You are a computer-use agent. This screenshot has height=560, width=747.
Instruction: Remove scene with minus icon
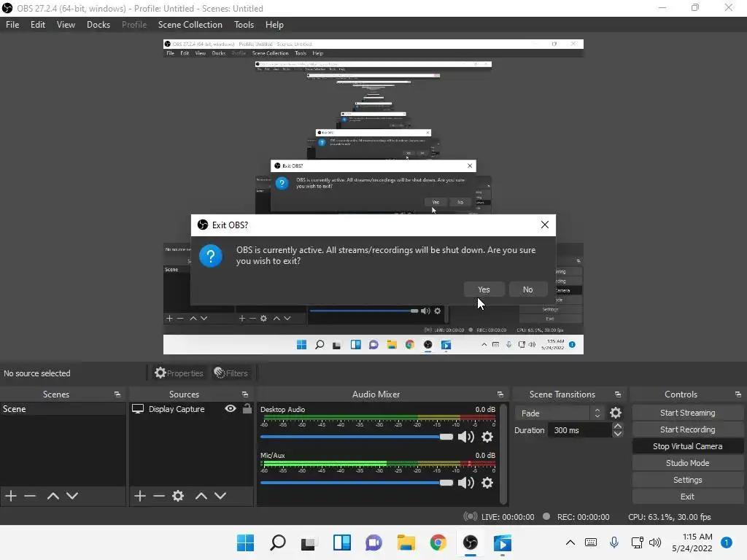pyautogui.click(x=30, y=496)
